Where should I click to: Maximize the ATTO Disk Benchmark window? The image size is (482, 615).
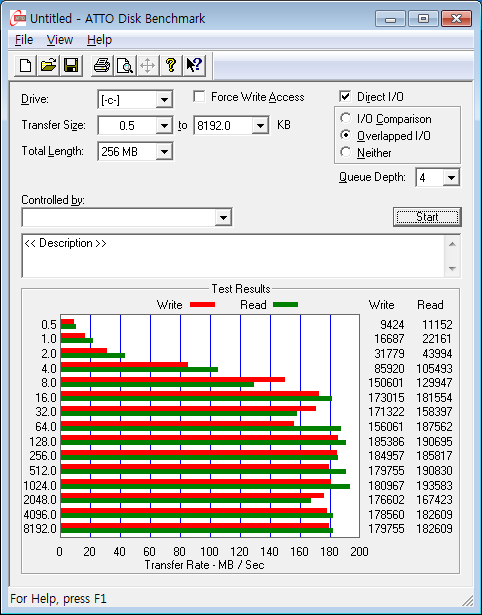point(423,18)
